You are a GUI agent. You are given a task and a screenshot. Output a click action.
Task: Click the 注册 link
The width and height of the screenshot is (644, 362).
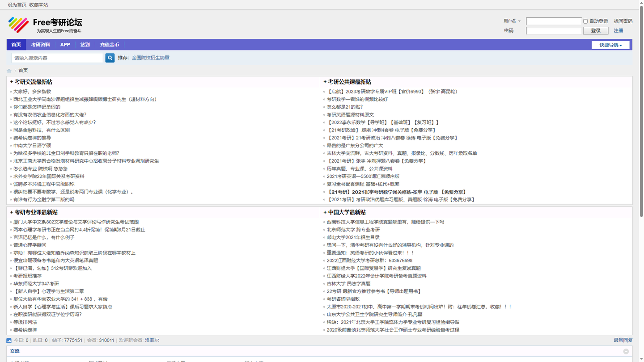tap(619, 30)
